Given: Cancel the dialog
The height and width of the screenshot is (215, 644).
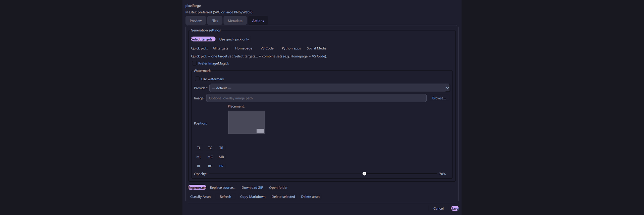Looking at the screenshot, I should click(x=438, y=208).
